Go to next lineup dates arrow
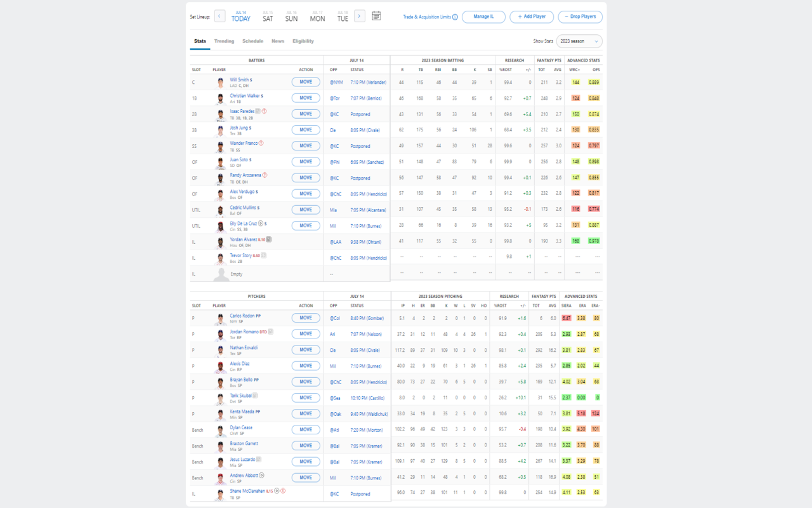Screen dimensions: 812x508 360,16
